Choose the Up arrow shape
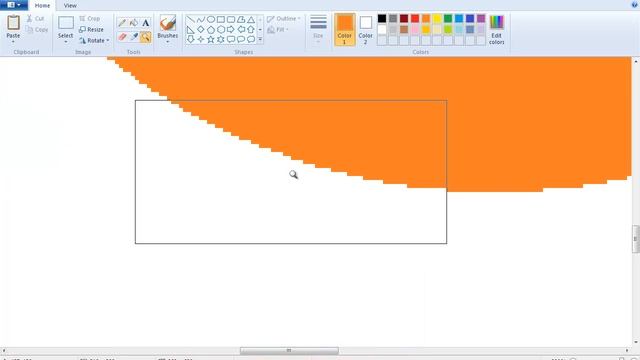The image size is (640, 360). [251, 29]
